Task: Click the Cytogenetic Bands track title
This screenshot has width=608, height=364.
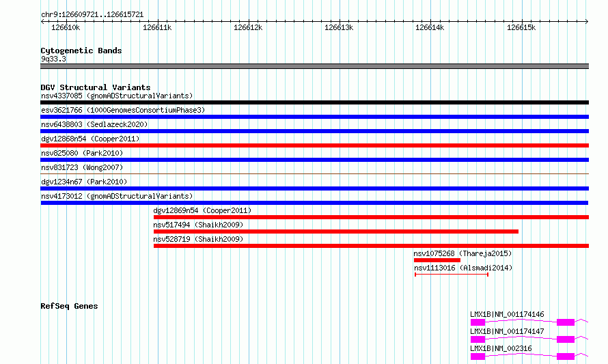Action: (81, 51)
